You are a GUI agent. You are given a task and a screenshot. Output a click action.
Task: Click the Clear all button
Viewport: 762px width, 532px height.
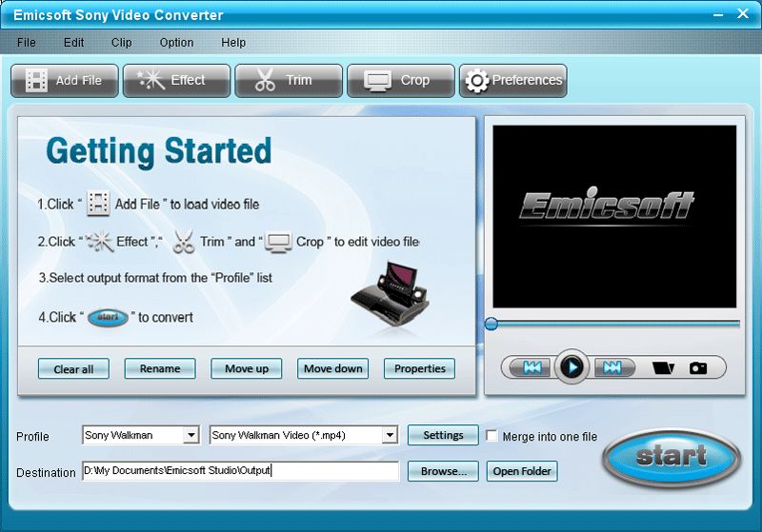[73, 369]
